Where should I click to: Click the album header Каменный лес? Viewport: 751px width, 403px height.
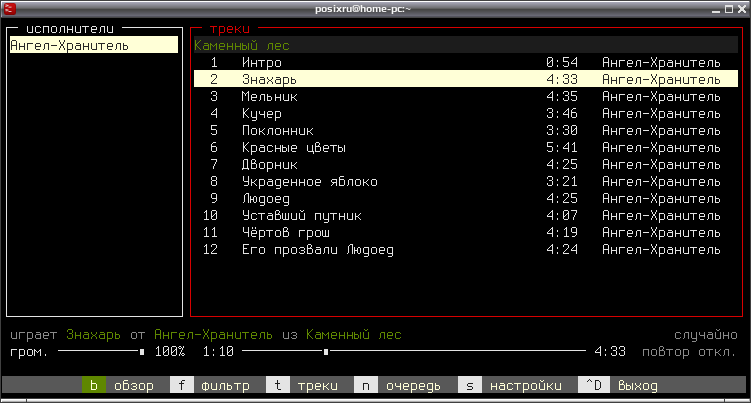(466, 45)
